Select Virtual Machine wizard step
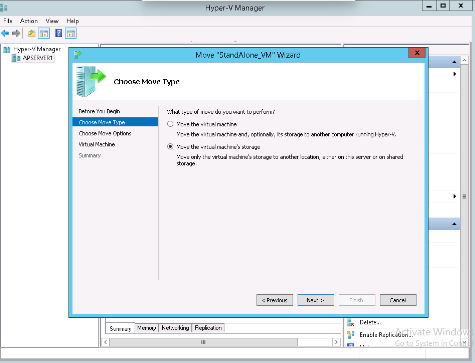This screenshot has height=363, width=475. pyautogui.click(x=97, y=144)
